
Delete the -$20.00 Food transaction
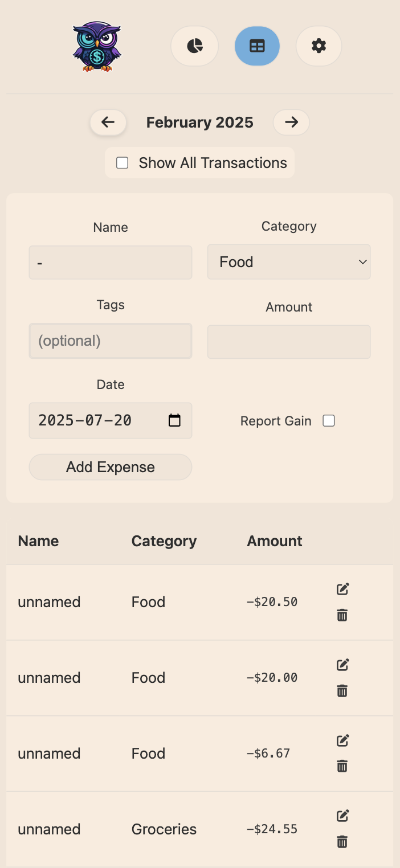[x=342, y=691]
